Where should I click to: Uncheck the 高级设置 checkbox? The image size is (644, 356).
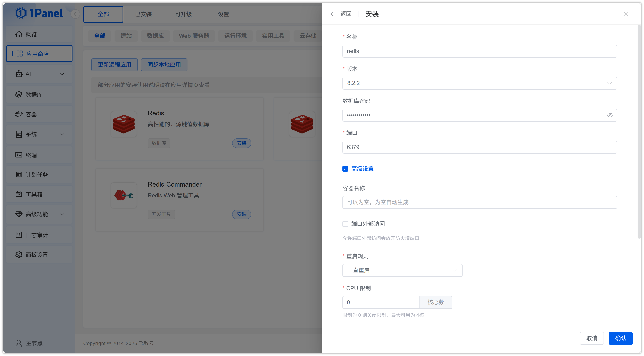point(345,169)
